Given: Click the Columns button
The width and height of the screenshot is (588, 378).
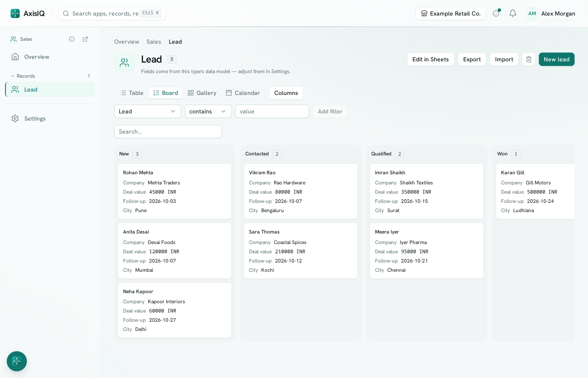Looking at the screenshot, I should pyautogui.click(x=286, y=93).
